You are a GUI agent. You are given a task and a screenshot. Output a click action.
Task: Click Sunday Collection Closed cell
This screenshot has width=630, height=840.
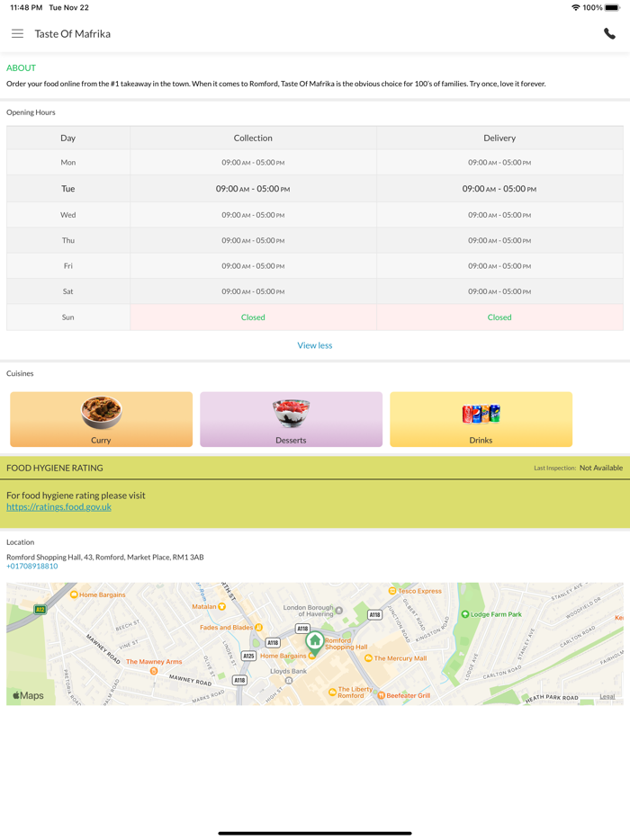pos(253,317)
